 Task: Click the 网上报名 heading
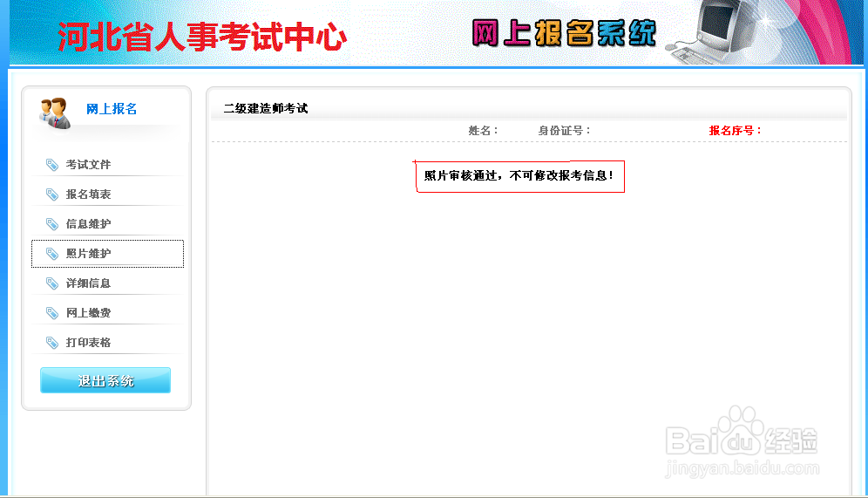click(112, 108)
